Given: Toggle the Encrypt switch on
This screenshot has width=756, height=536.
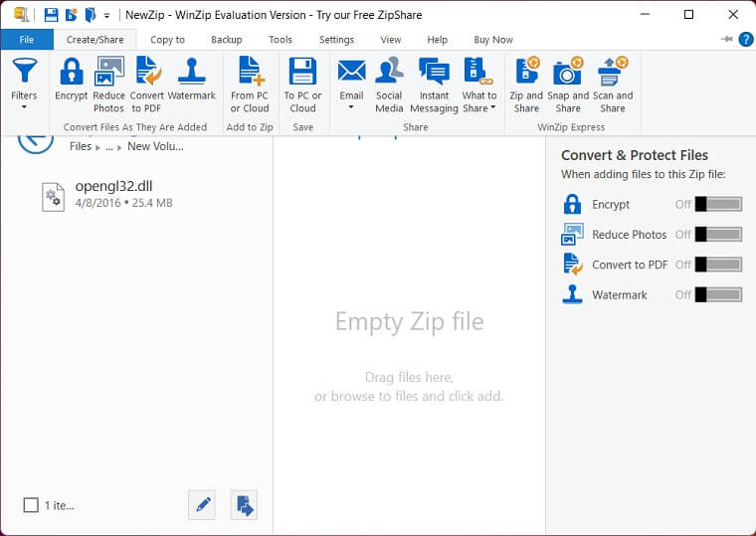Looking at the screenshot, I should [x=718, y=205].
